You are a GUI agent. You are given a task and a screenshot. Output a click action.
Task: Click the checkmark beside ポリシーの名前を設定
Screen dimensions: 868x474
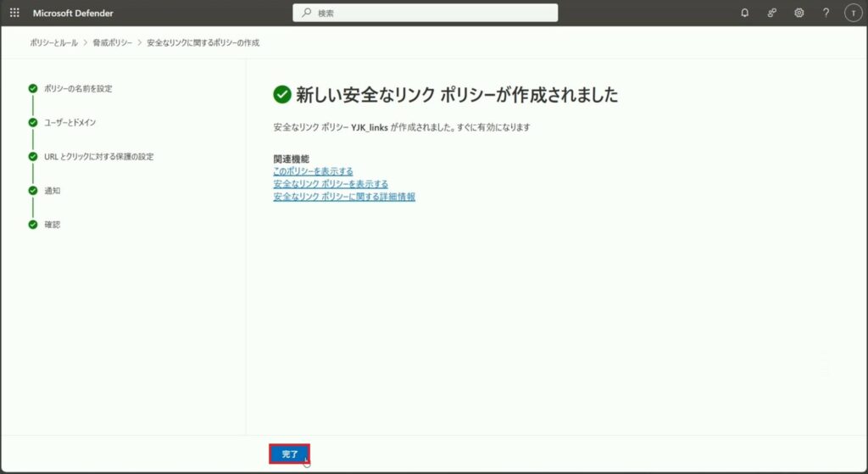[33, 88]
